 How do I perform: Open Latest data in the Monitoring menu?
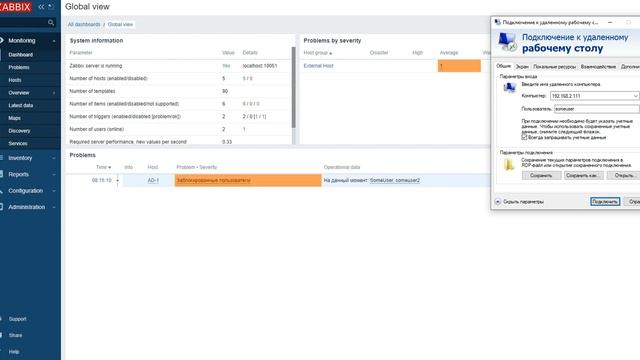(x=20, y=105)
